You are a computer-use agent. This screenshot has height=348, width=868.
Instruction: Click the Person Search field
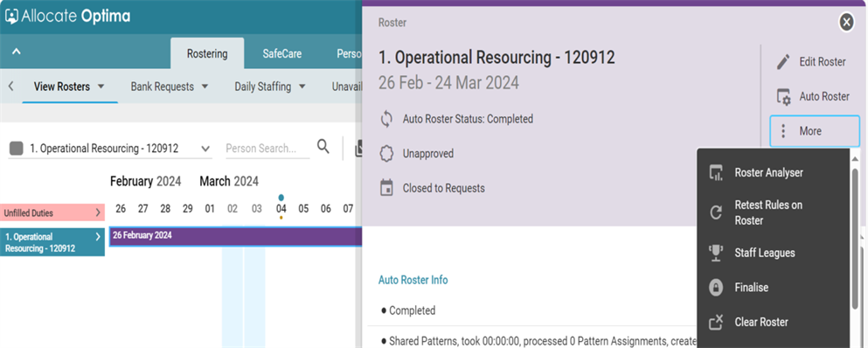(x=267, y=149)
